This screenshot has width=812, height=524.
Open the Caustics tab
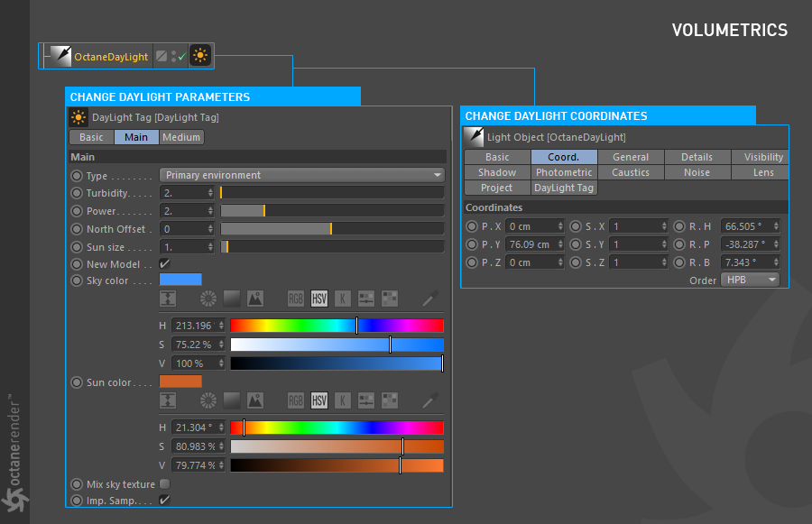[631, 172]
